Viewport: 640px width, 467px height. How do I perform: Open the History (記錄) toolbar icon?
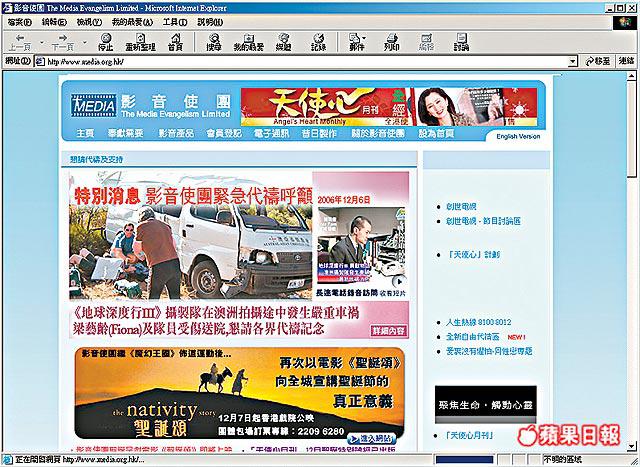point(318,42)
